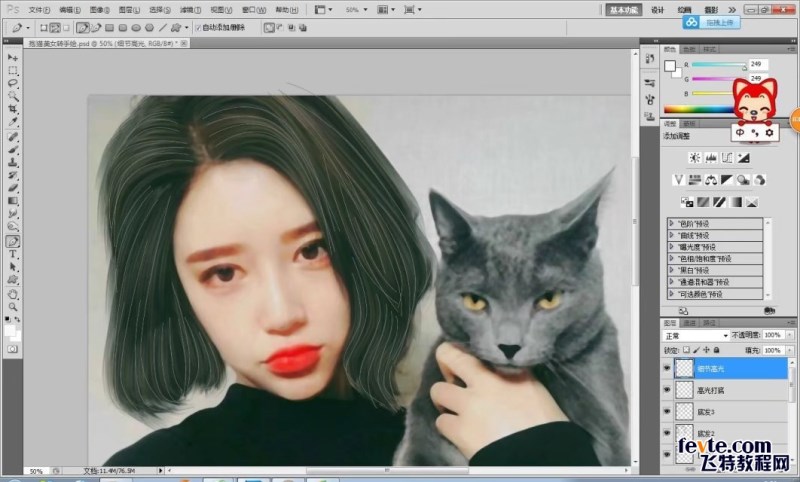The height and width of the screenshot is (482, 800).
Task: Select the 底发3 layer
Action: coord(720,412)
